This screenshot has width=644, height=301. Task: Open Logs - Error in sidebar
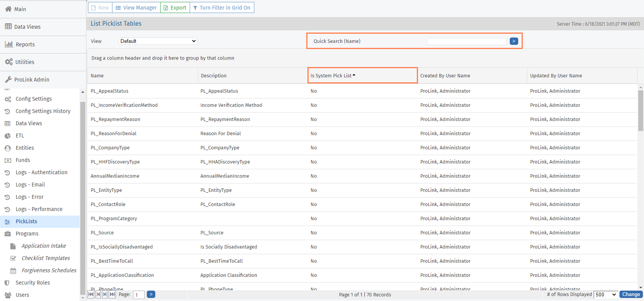pyautogui.click(x=29, y=197)
